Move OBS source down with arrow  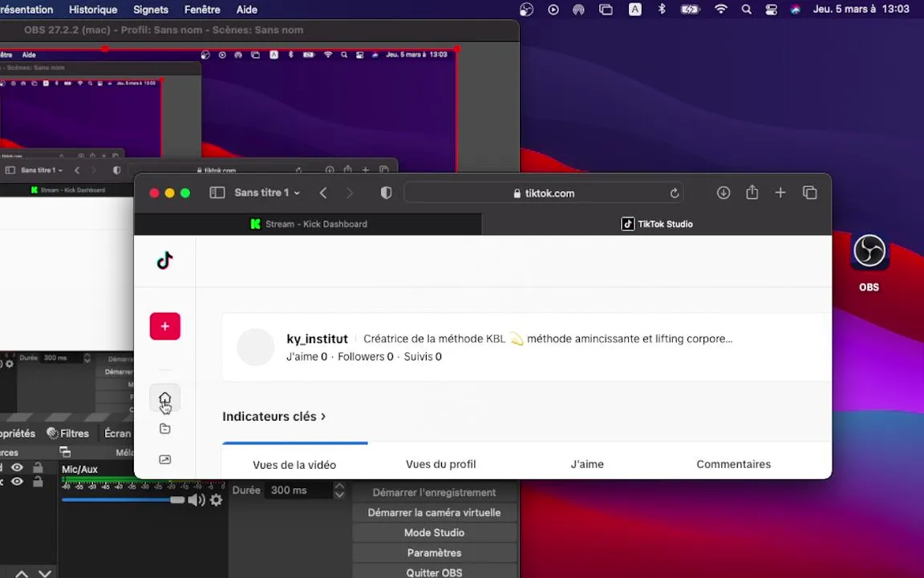tap(45, 573)
